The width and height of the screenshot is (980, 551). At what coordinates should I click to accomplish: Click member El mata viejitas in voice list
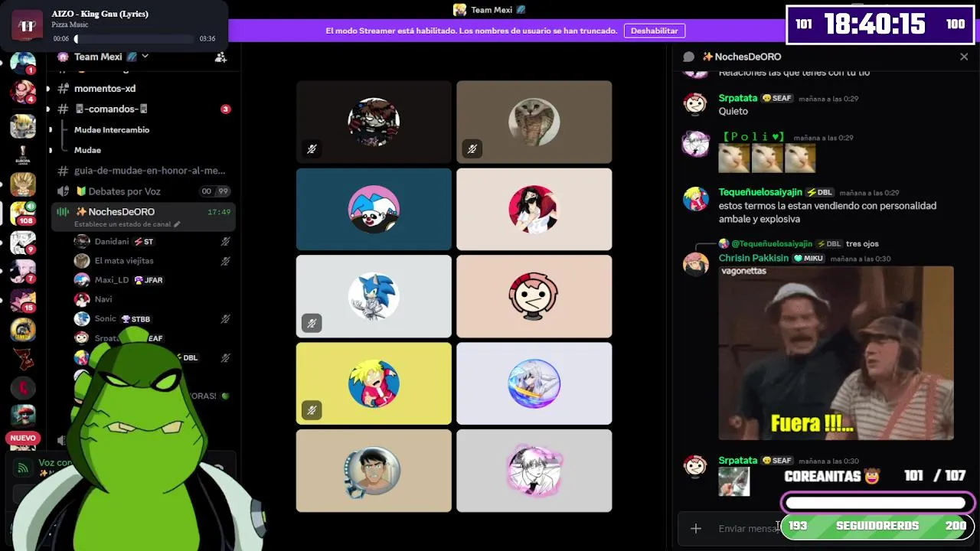[x=124, y=261]
